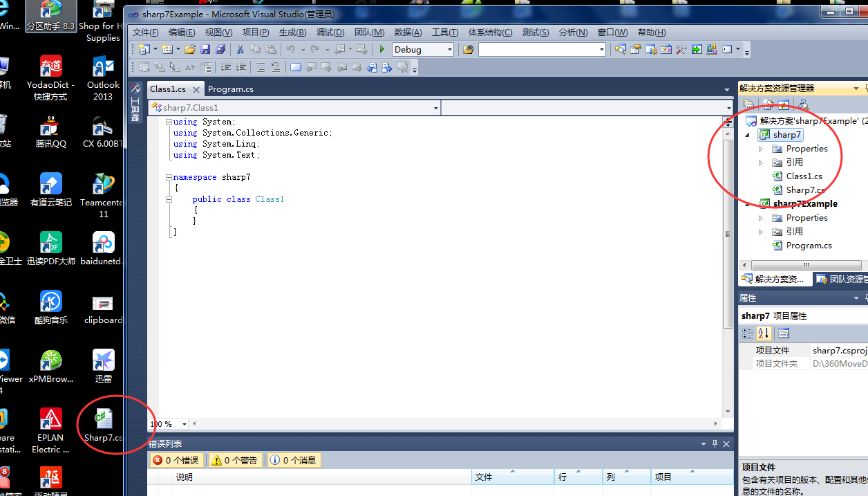Open a file with the folder icon

coord(190,49)
